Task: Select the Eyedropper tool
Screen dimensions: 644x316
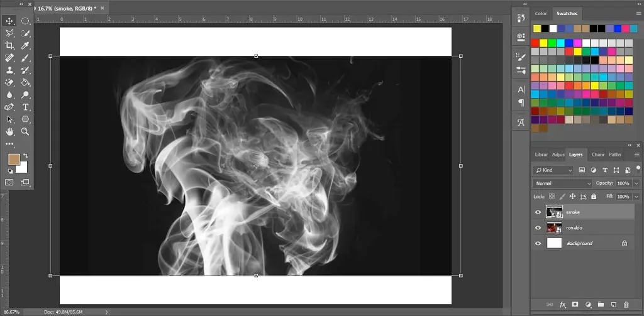Action: pos(25,46)
